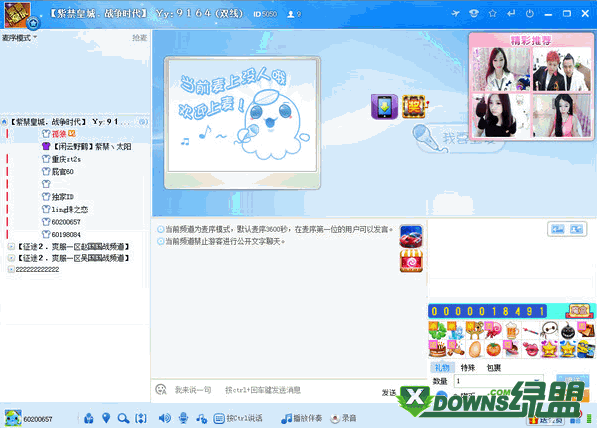
Task: Select the red lips gift
Action: [x=530, y=349]
